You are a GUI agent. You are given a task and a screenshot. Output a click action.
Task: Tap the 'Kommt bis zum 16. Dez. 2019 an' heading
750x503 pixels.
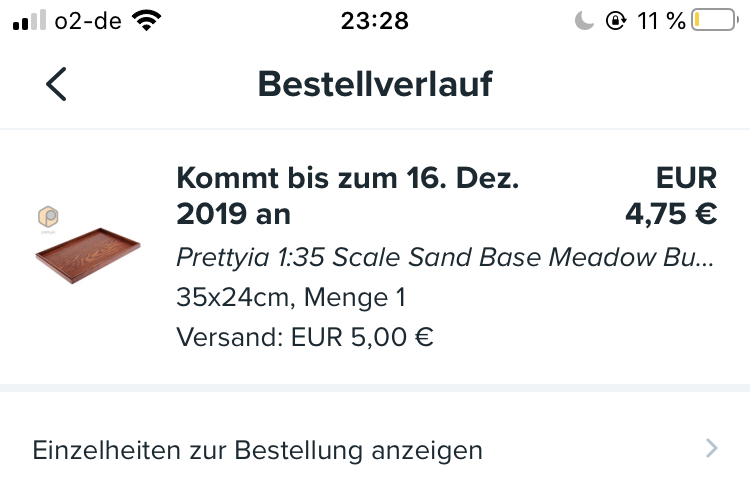348,196
